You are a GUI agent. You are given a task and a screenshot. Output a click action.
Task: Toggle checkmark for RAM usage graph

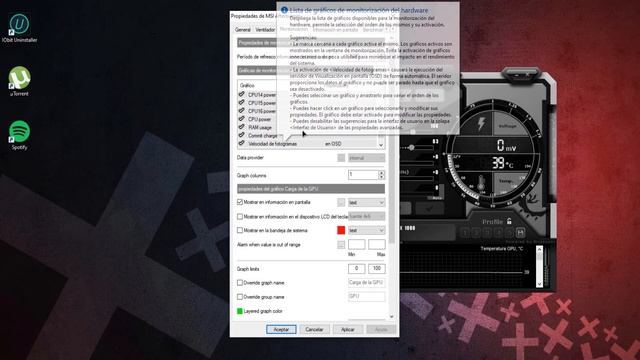click(241, 127)
